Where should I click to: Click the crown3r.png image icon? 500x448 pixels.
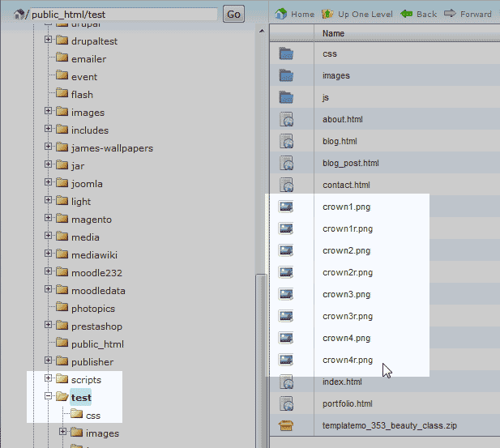286,316
